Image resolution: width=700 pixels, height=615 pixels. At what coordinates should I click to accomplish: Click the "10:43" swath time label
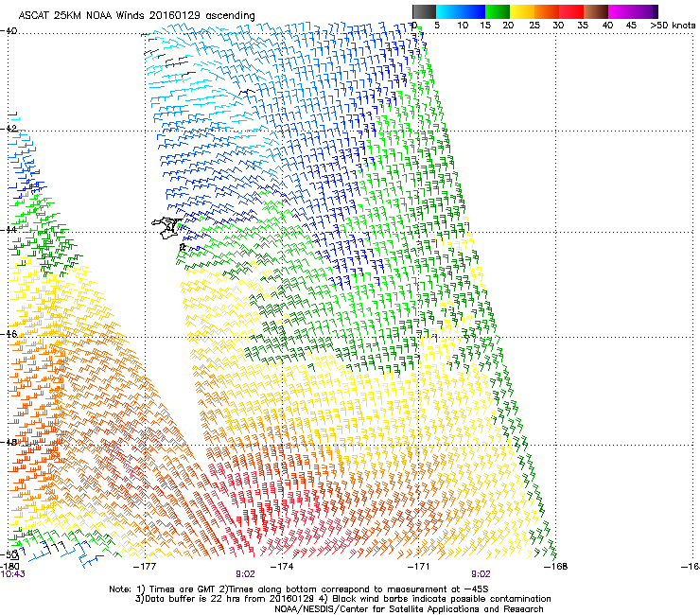pos(13,574)
